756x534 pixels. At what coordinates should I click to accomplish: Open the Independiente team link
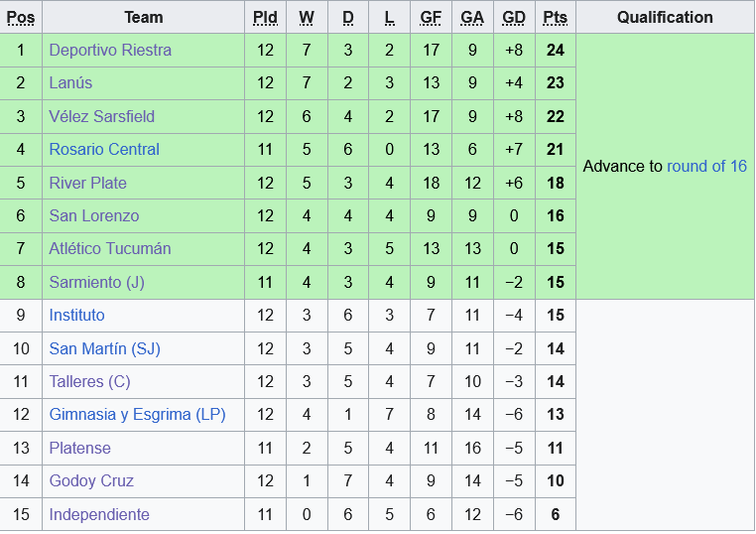[x=99, y=514]
